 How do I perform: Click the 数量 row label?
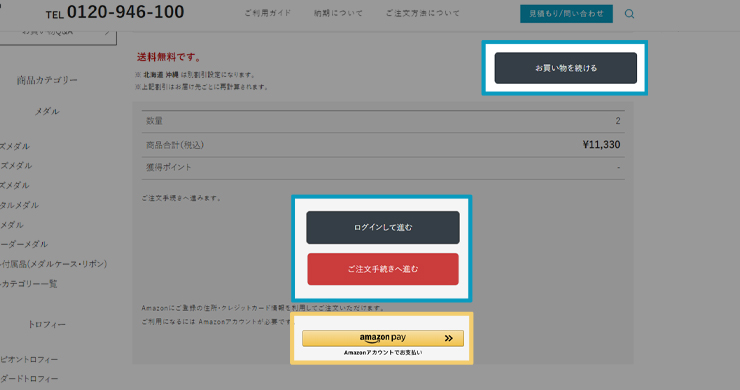(154, 121)
